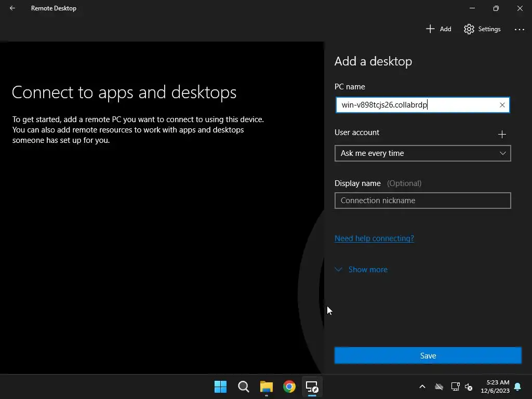Click the Add button with the plus icon
The image size is (532, 399).
pos(438,29)
